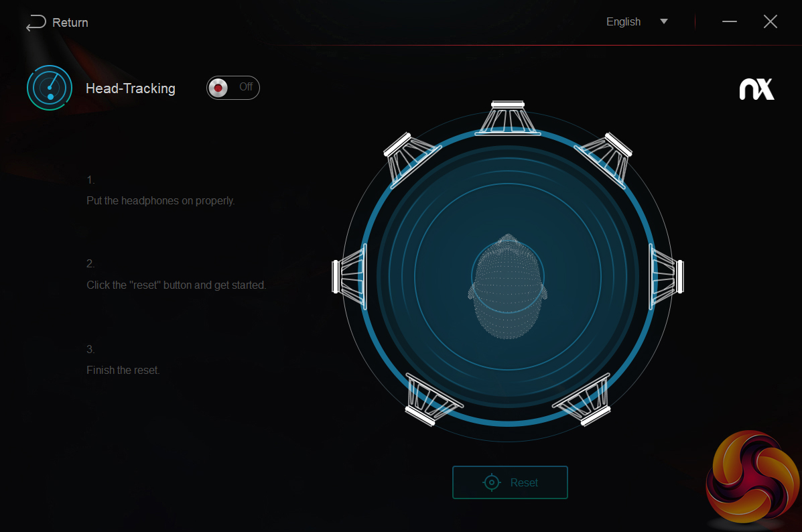802x532 pixels.
Task: Select the left side speaker icon
Action: [x=350, y=277]
